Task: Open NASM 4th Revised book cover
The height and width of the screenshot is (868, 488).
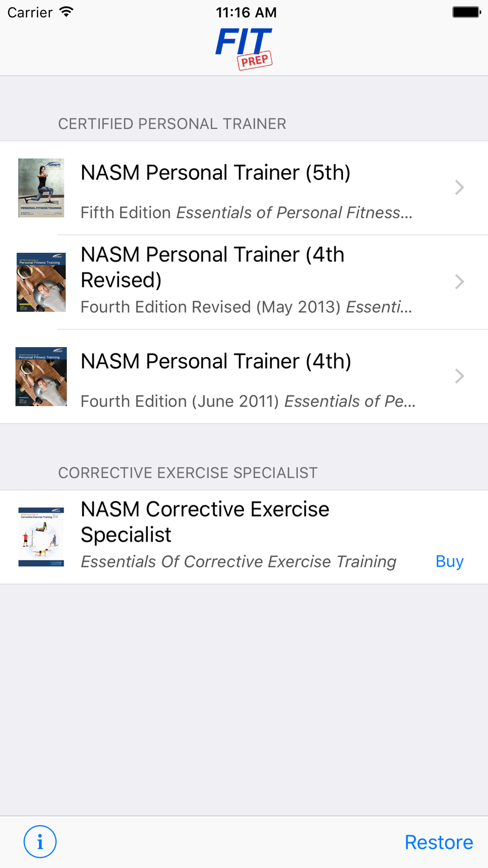Action: 41,282
